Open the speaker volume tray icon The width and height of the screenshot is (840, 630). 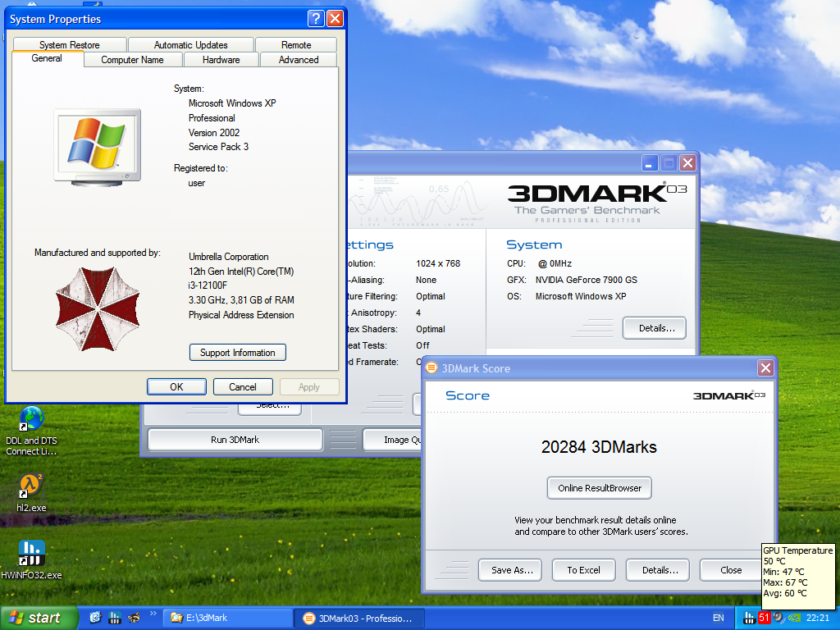tap(778, 618)
